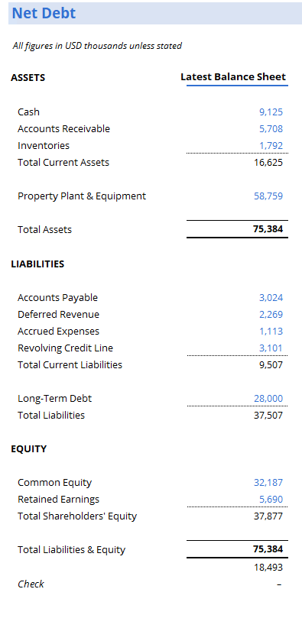The width and height of the screenshot is (302, 644).
Task: Click the Revolving Credit Line label
Action: [65, 348]
